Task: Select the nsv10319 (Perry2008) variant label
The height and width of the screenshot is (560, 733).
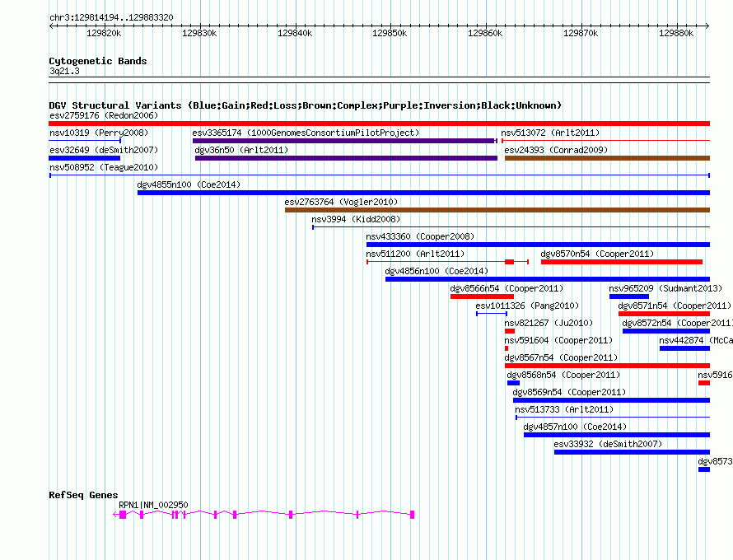Action: (99, 133)
